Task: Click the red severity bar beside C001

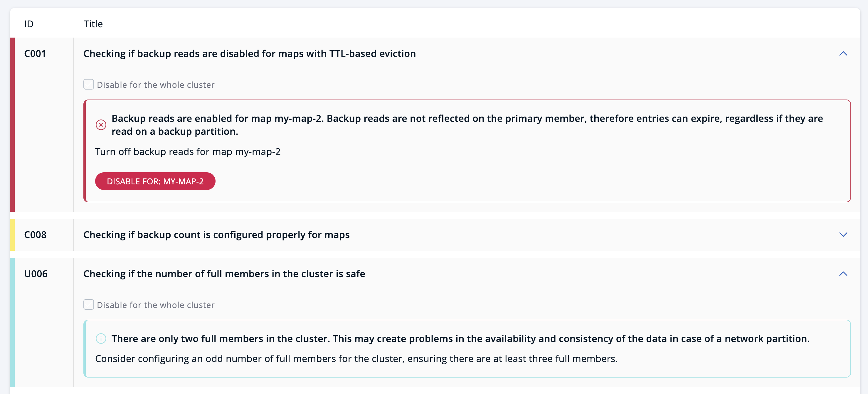Action: pos(12,125)
